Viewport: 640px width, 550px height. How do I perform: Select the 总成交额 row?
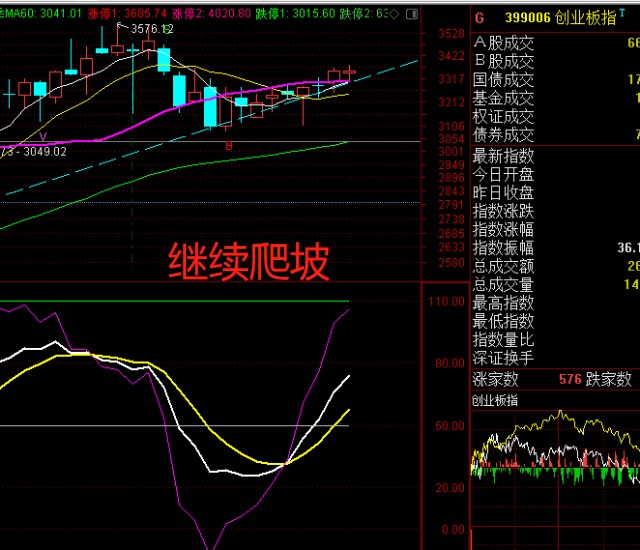click(504, 266)
